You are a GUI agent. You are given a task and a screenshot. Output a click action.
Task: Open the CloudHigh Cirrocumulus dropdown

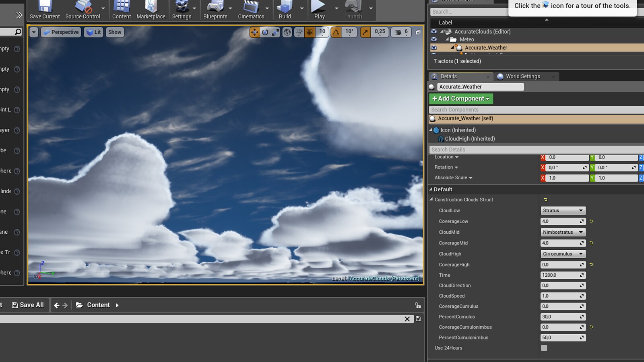point(563,254)
